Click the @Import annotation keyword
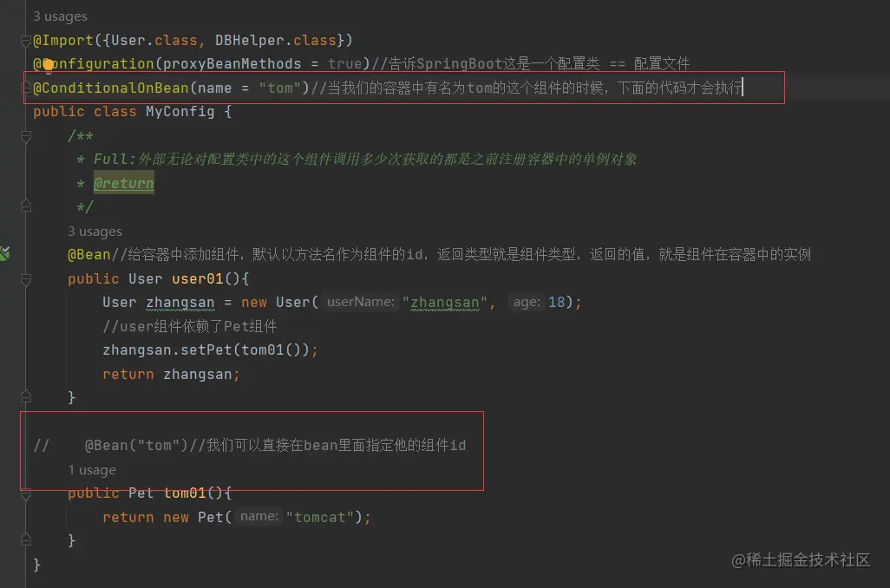The image size is (890, 588). [63, 40]
